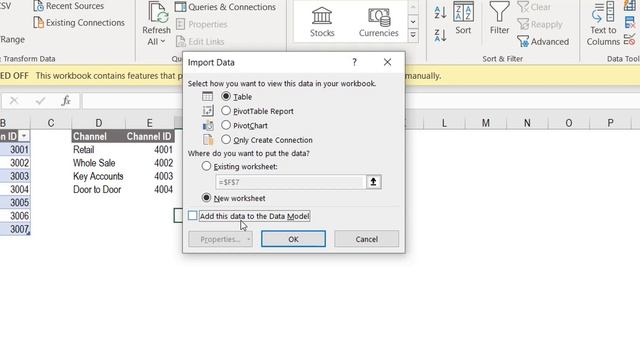This screenshot has width=640, height=360.
Task: Toggle the Filter funnel button
Action: point(500,19)
